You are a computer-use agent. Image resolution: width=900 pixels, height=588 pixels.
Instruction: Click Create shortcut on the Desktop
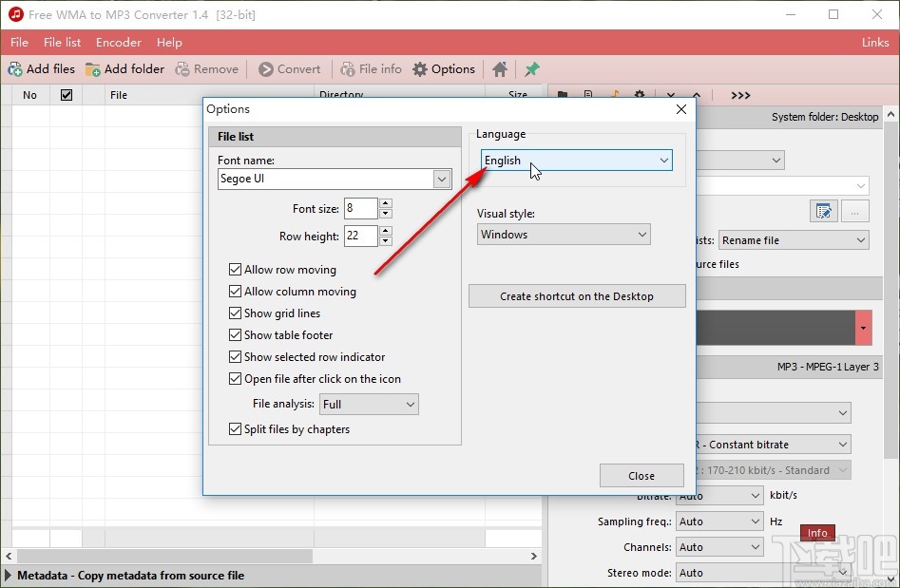pyautogui.click(x=576, y=295)
